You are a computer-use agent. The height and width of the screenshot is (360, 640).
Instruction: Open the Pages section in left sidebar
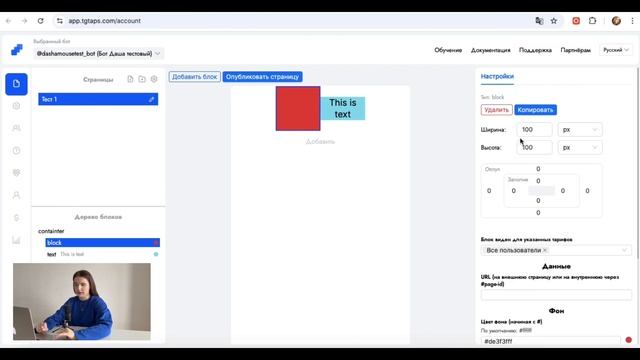[16, 84]
